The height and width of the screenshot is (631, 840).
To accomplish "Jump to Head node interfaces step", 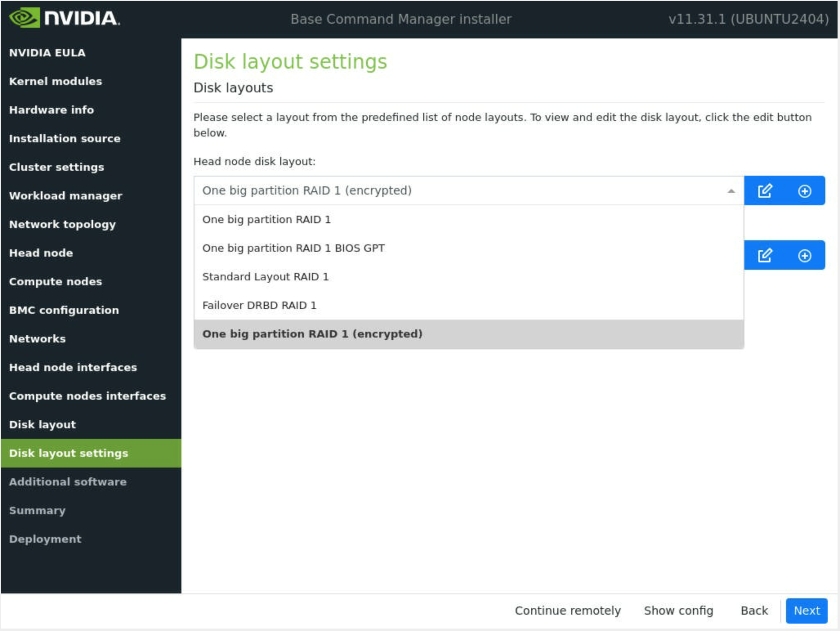I will tap(73, 367).
